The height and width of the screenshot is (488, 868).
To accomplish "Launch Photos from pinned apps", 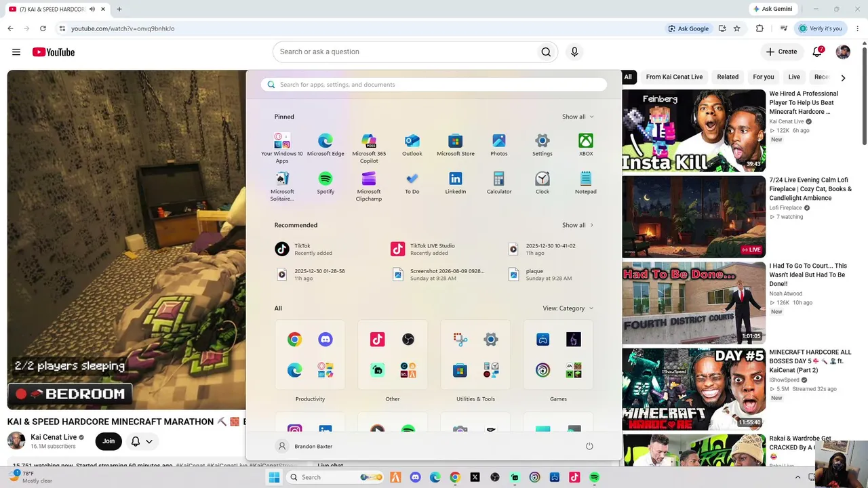I will coord(499,145).
